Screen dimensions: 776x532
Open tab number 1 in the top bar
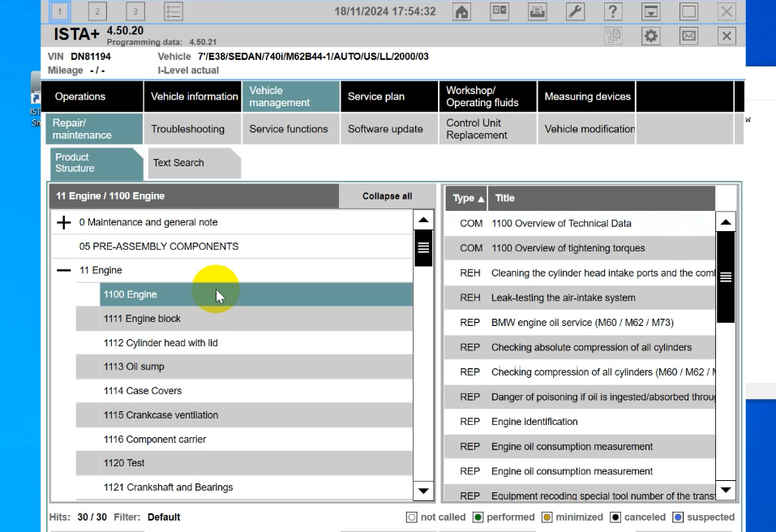click(60, 11)
